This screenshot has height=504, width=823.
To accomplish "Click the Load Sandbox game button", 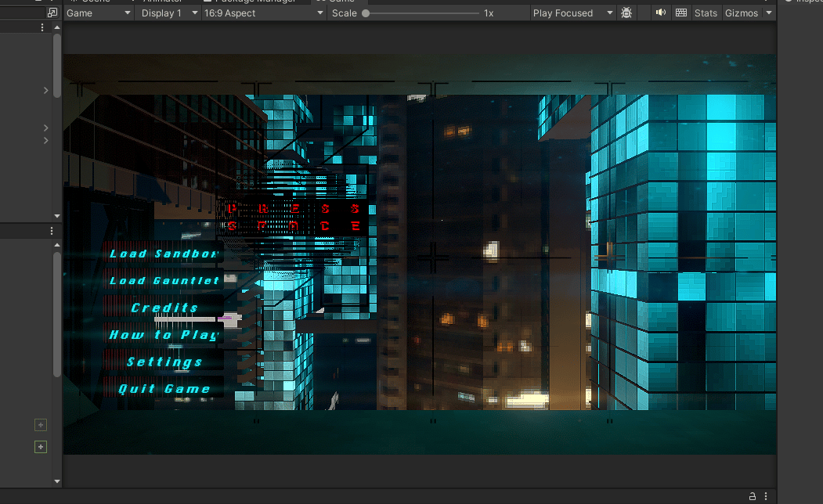I will click(x=163, y=254).
